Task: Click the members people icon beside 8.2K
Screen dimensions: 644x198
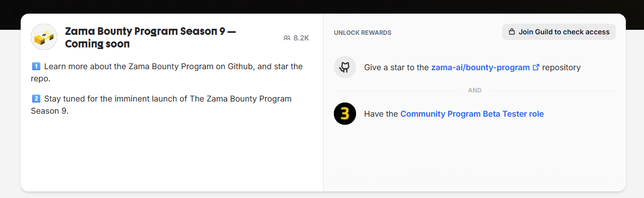Action: tap(287, 38)
